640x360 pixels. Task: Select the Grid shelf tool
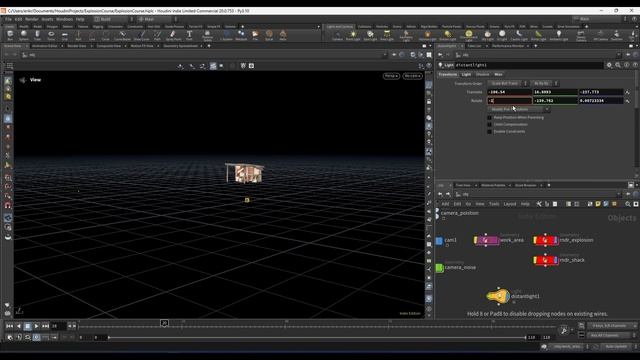pos(64,35)
